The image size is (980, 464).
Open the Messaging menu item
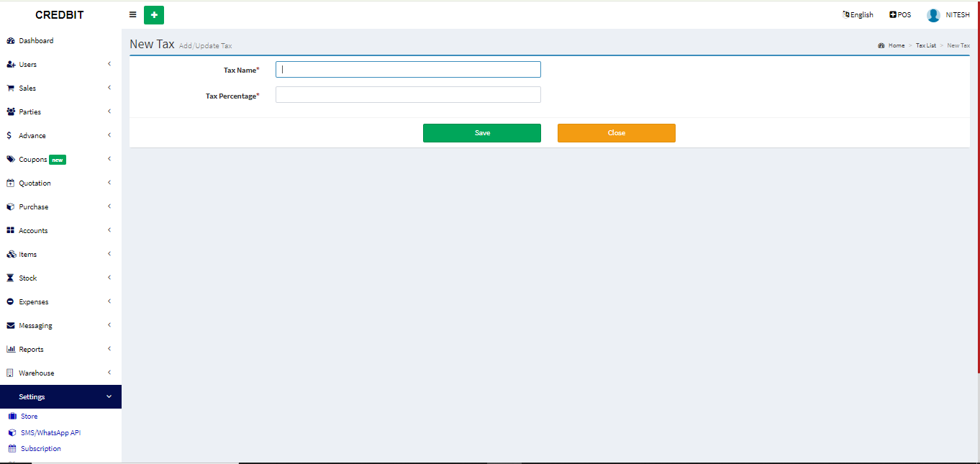click(60, 326)
